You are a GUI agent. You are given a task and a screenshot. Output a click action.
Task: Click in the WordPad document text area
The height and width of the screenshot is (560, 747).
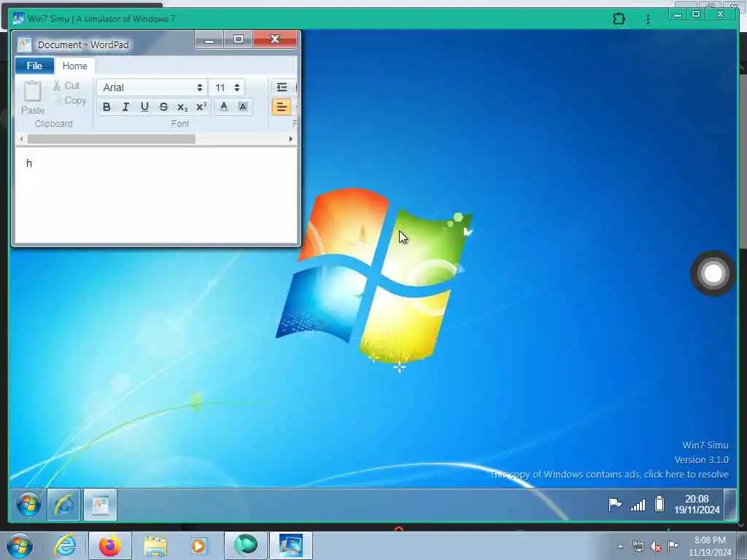156,194
